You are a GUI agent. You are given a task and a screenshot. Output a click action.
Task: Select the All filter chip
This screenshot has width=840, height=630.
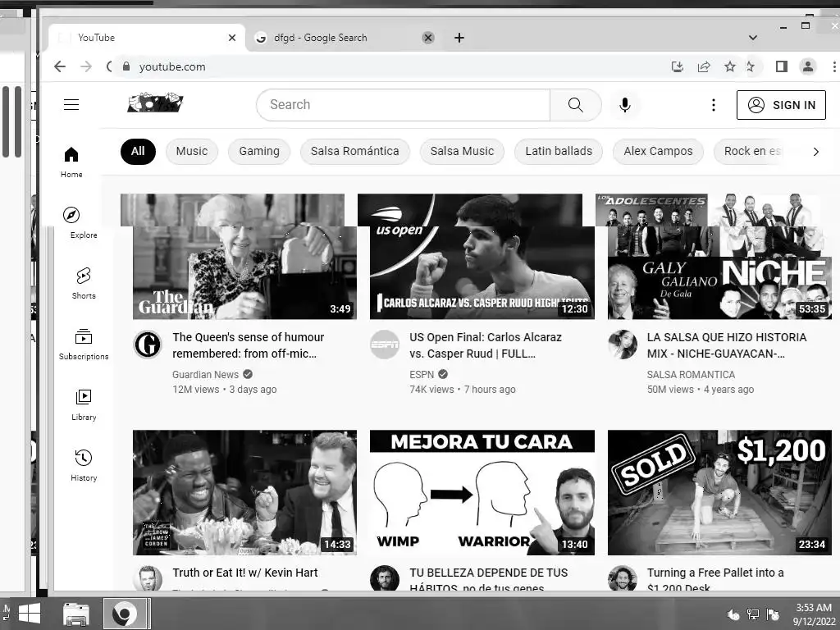[138, 151]
